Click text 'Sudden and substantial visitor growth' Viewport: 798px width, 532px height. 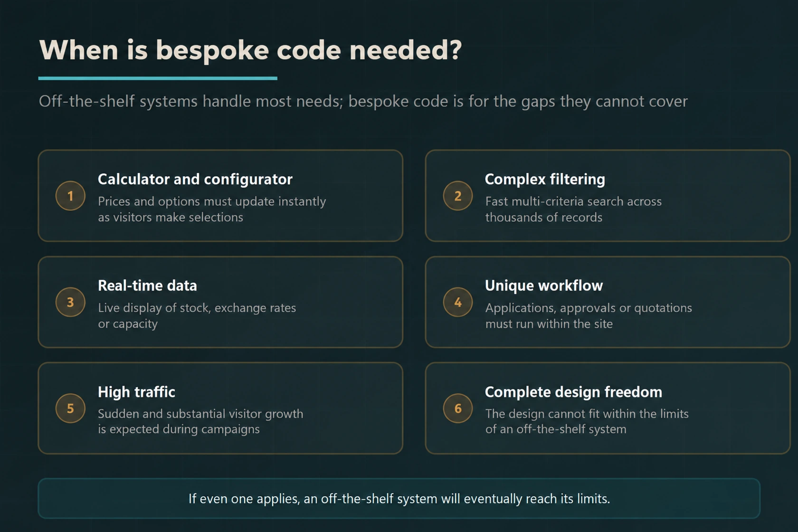tap(200, 414)
